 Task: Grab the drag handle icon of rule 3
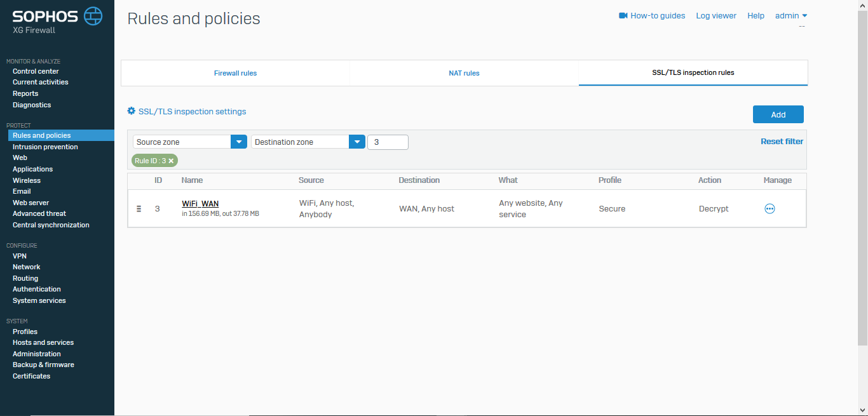click(139, 208)
